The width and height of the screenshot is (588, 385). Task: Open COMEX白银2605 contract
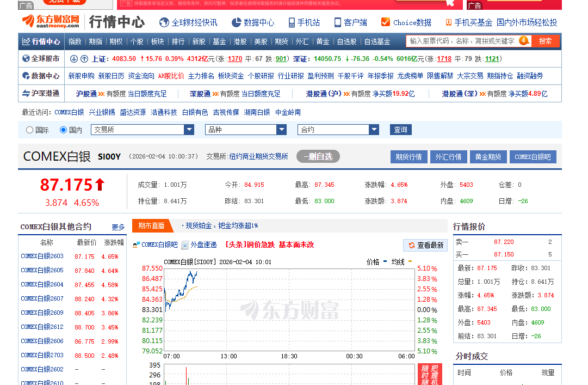42,270
